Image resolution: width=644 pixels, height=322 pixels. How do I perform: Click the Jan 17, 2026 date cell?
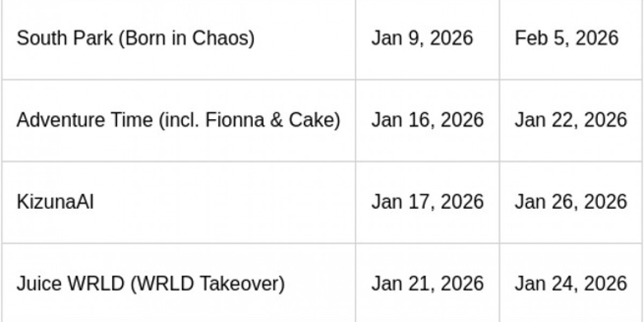427,202
